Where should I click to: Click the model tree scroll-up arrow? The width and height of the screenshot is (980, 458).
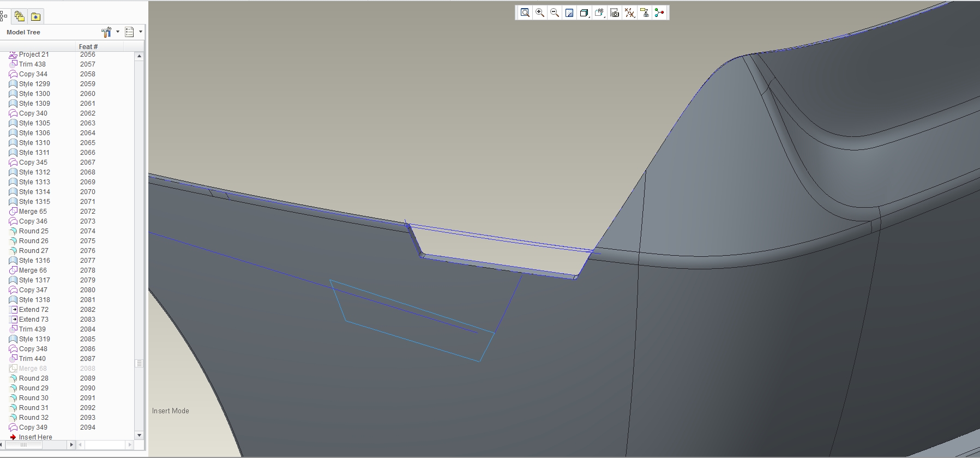[x=139, y=56]
